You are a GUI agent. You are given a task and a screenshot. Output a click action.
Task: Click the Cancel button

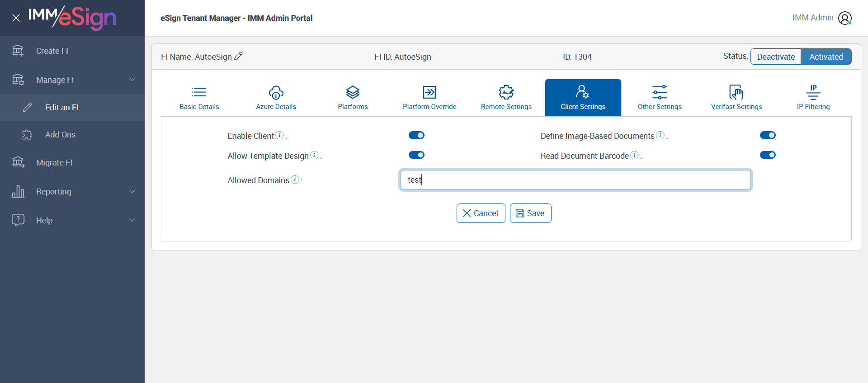point(481,213)
